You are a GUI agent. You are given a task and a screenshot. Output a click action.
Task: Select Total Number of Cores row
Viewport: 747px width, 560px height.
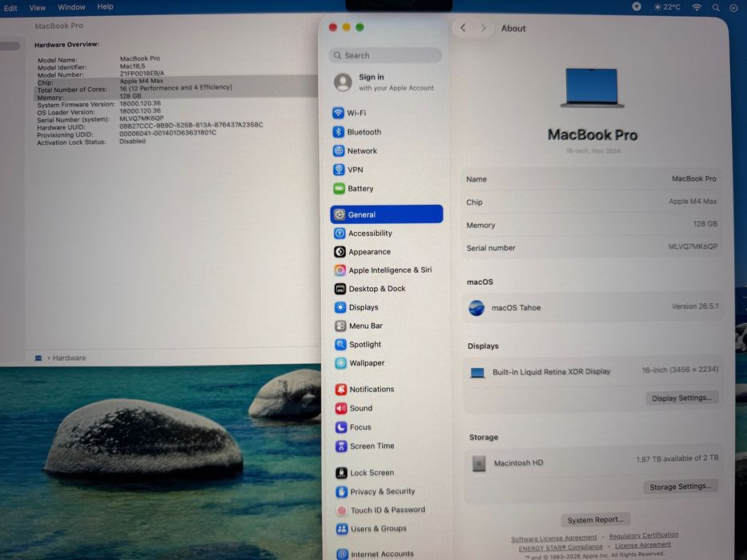135,89
